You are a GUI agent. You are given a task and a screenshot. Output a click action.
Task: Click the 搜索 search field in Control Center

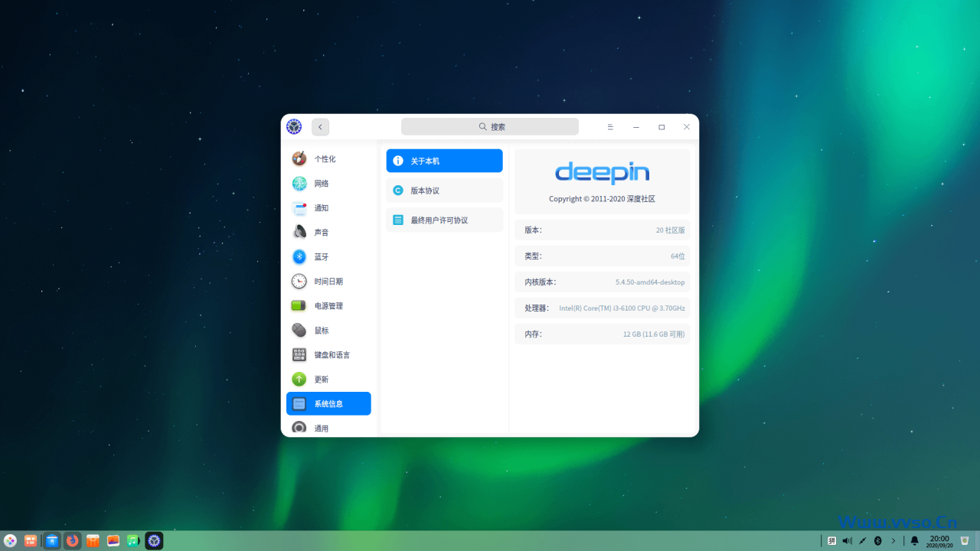pyautogui.click(x=490, y=127)
